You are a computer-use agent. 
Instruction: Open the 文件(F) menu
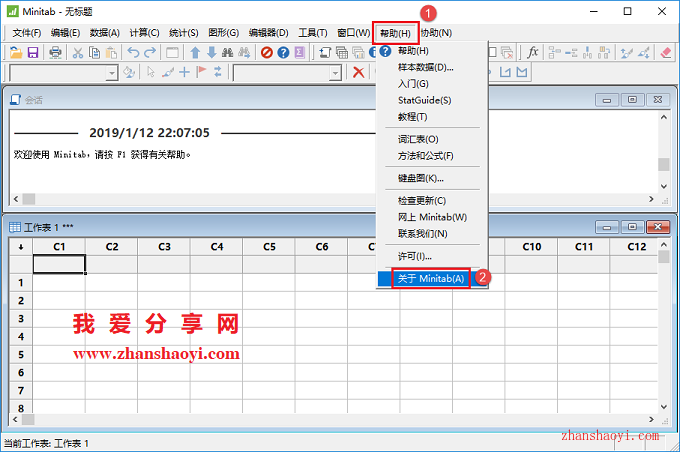coord(26,33)
